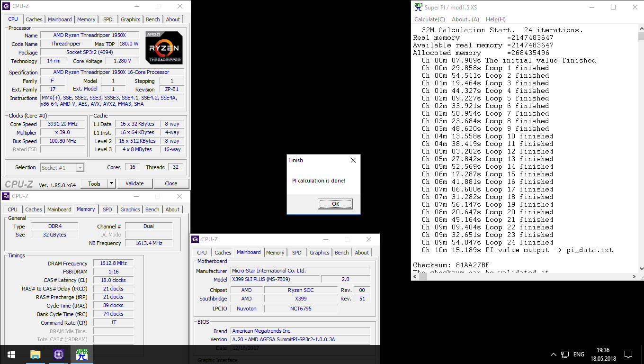
Task: Click the Validate button in CPU-Z
Action: click(134, 183)
